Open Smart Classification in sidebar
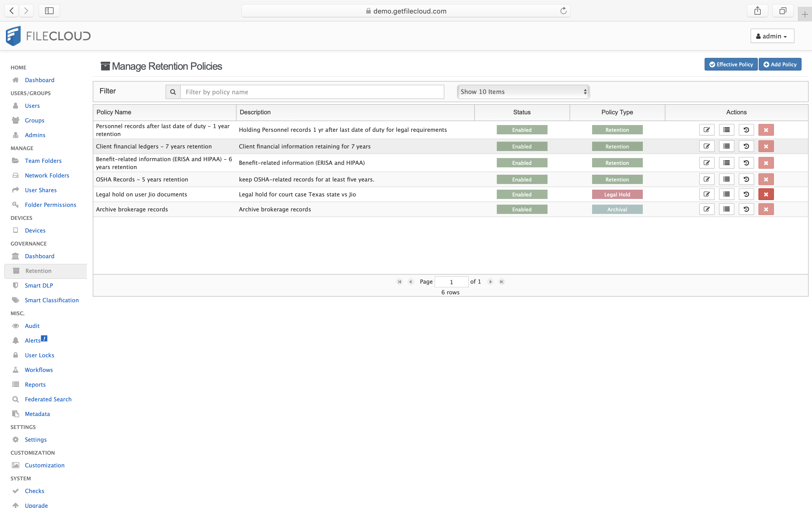 [52, 300]
